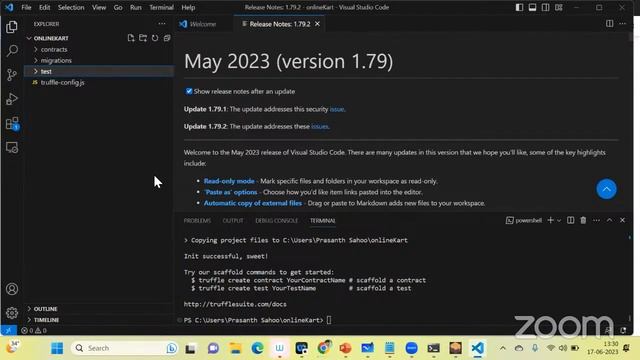Kill terminal with trash icon
Viewport: 640px width, 360px height.
(583, 220)
